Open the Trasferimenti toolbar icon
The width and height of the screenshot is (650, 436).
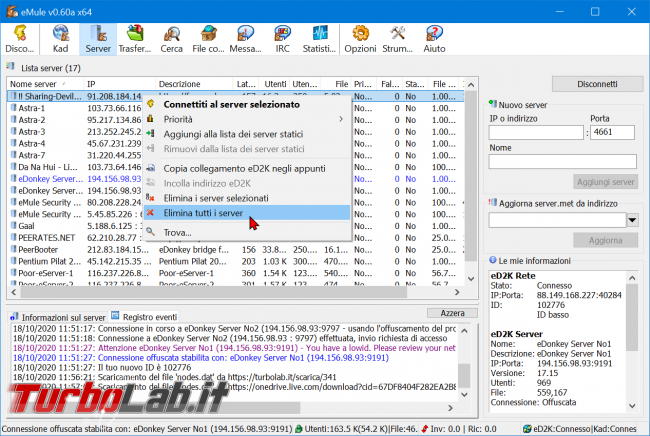135,34
